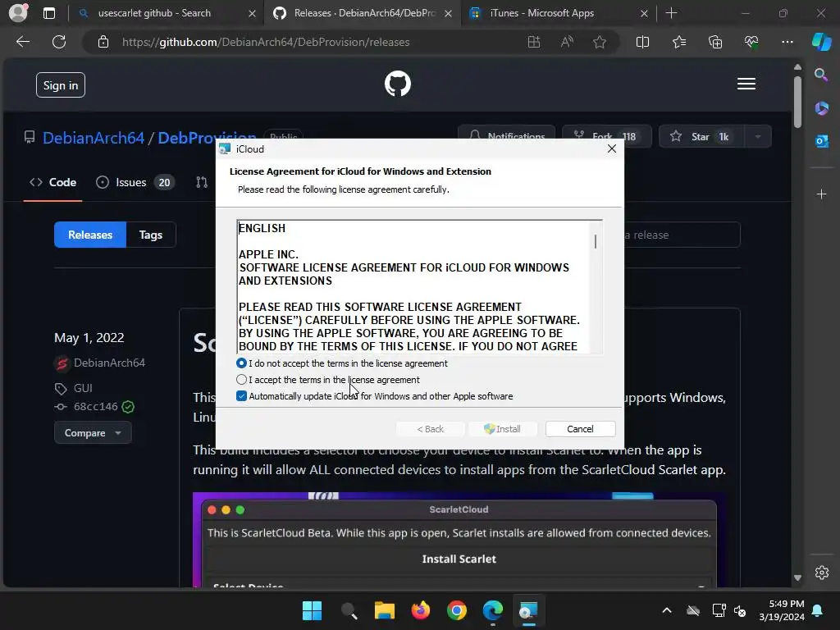Open Edge sidebar settings gear
840x630 pixels.
click(x=821, y=573)
